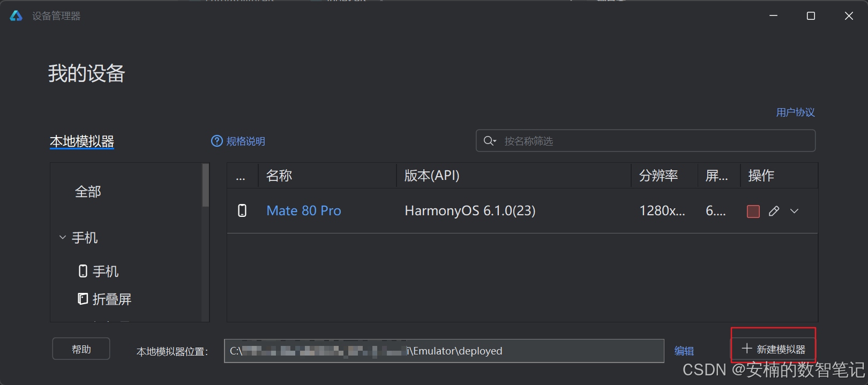Collapse the 手机 category chevron
The height and width of the screenshot is (385, 868).
pos(63,237)
